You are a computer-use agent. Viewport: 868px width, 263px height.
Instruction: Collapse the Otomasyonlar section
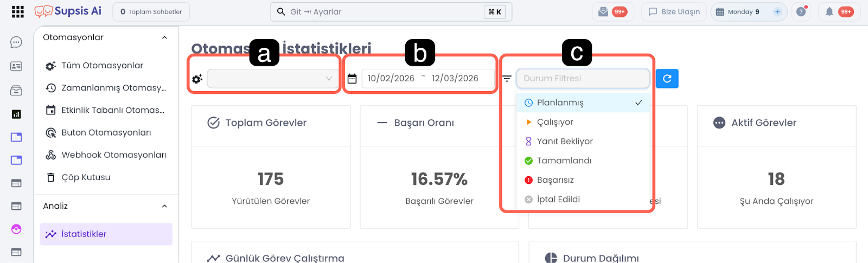coord(164,37)
